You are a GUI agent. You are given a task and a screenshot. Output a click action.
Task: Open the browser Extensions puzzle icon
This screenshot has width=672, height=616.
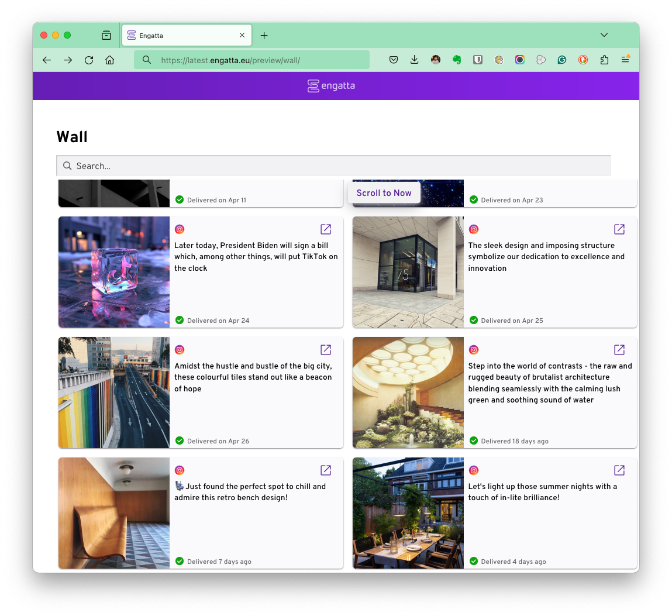click(604, 60)
